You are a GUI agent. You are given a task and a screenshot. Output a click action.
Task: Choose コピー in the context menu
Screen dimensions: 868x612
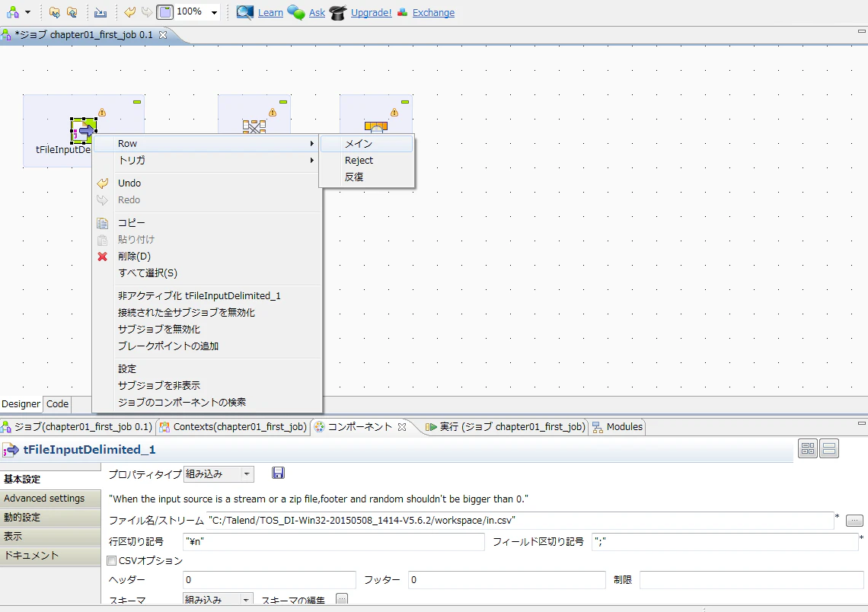pos(207,222)
